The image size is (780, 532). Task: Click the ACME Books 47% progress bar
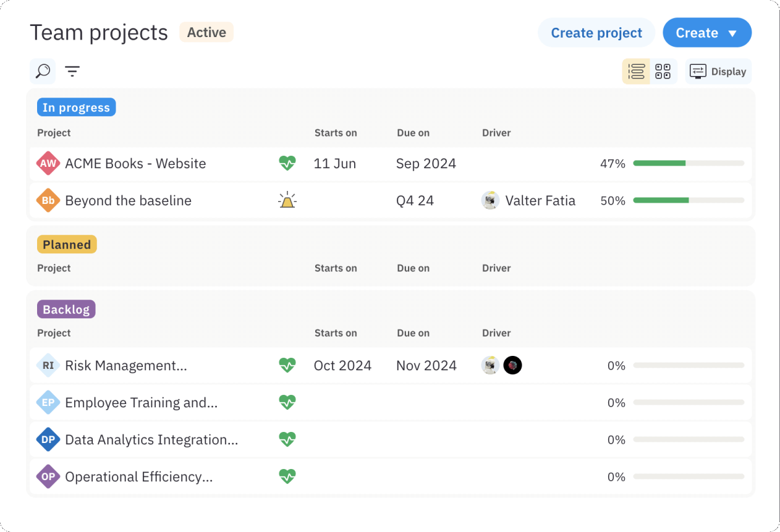click(689, 164)
